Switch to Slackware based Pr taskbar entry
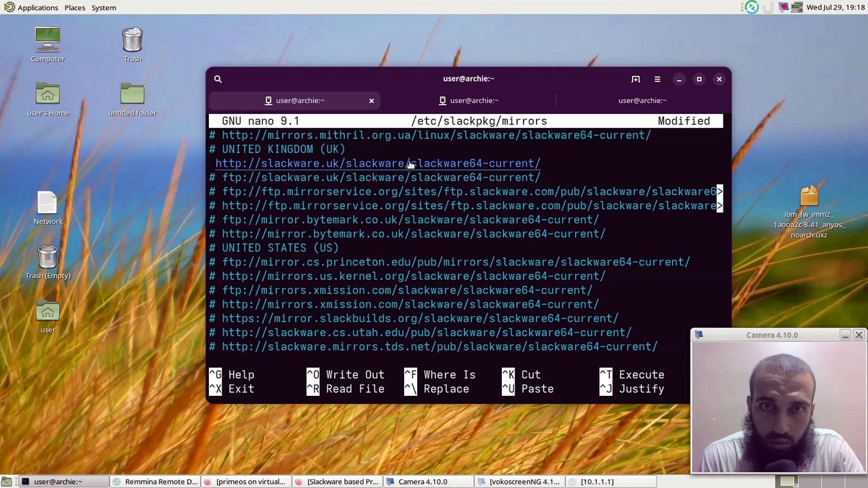This screenshot has height=488, width=868. 337,482
